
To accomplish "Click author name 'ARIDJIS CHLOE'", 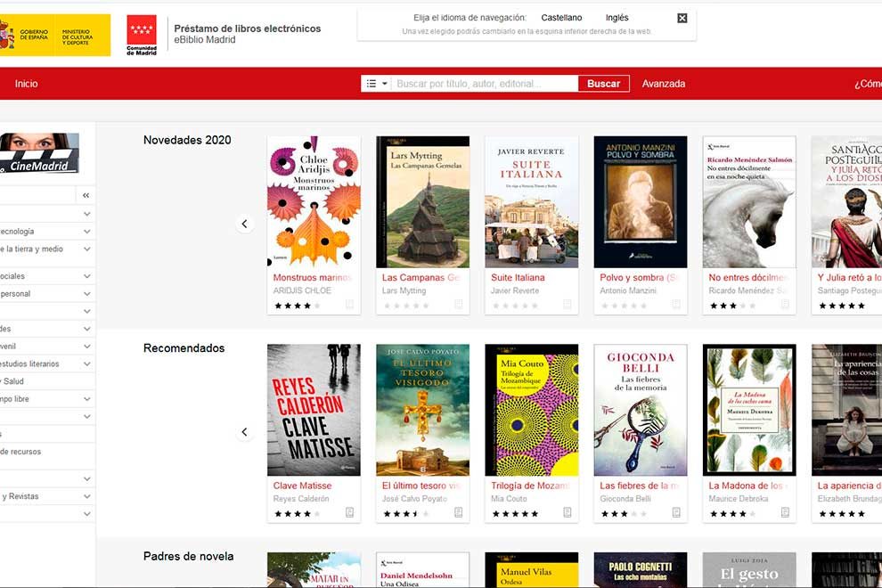I will [302, 291].
